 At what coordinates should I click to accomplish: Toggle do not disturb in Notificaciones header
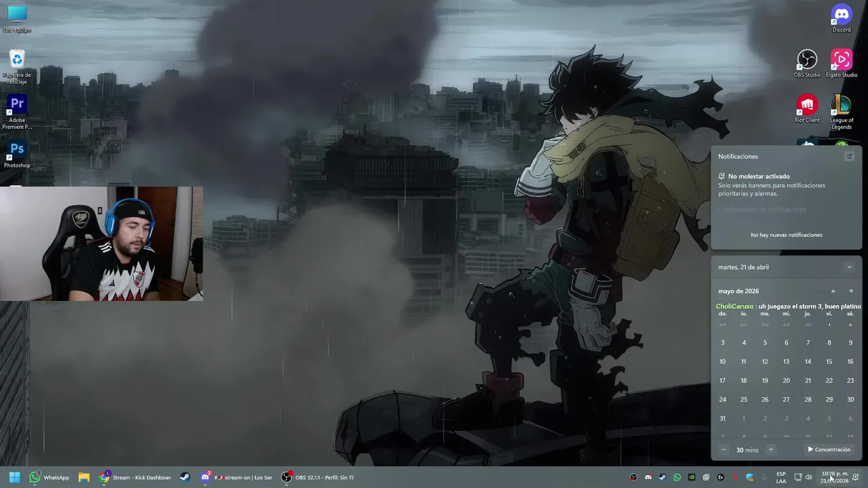coord(849,157)
